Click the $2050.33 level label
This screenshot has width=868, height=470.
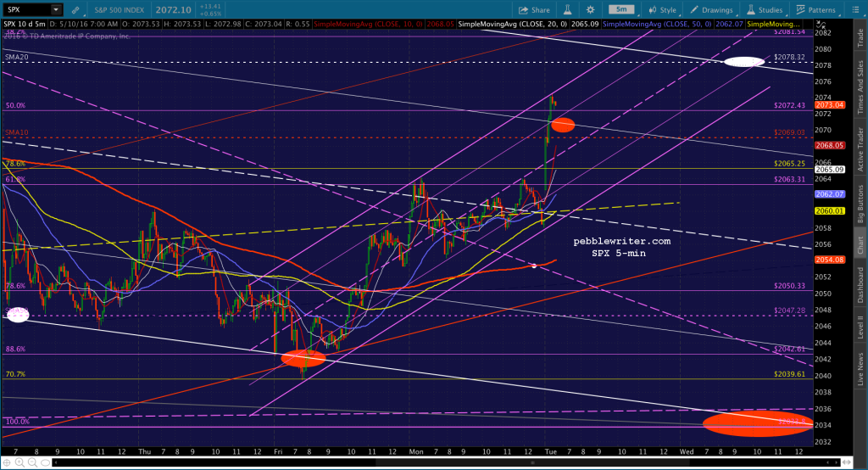click(x=789, y=286)
